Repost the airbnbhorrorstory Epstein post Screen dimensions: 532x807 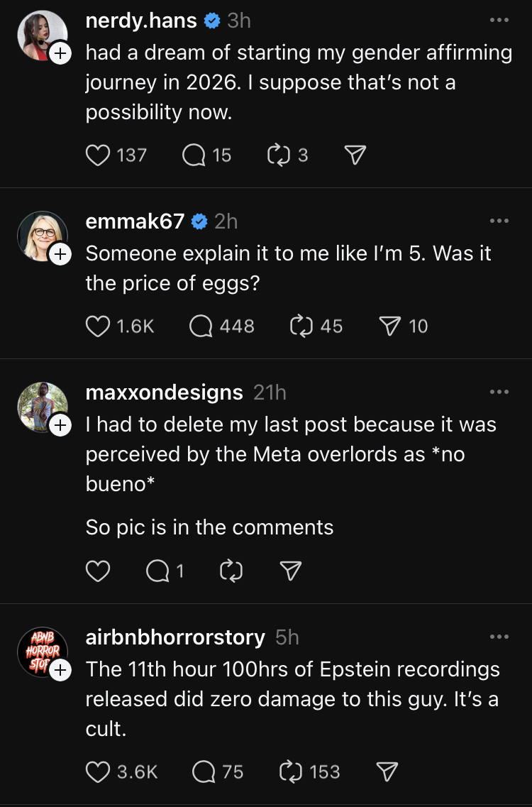(x=293, y=772)
